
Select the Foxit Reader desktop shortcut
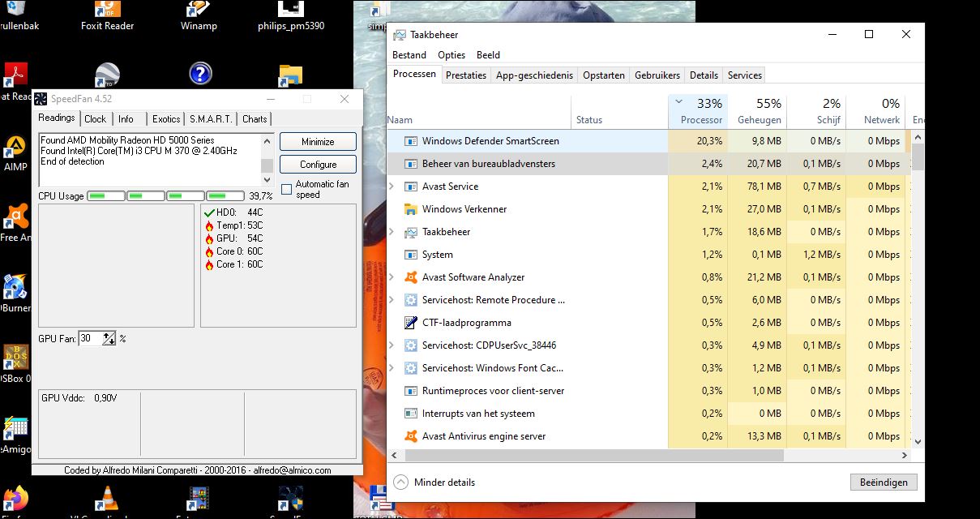tap(107, 16)
